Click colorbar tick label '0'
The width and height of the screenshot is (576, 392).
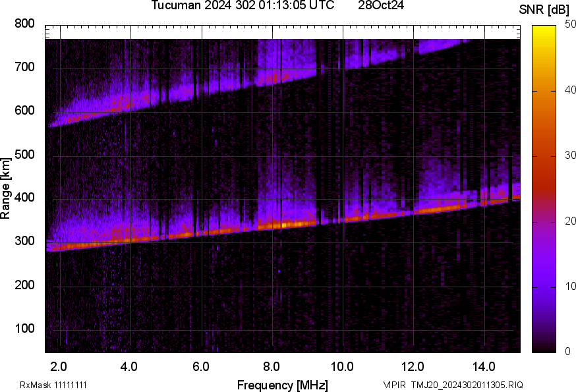568,352
